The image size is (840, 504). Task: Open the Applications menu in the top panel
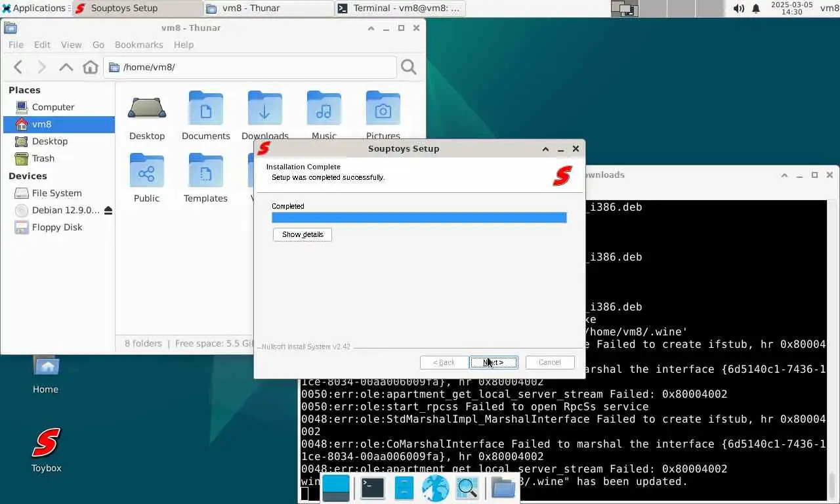tap(34, 8)
